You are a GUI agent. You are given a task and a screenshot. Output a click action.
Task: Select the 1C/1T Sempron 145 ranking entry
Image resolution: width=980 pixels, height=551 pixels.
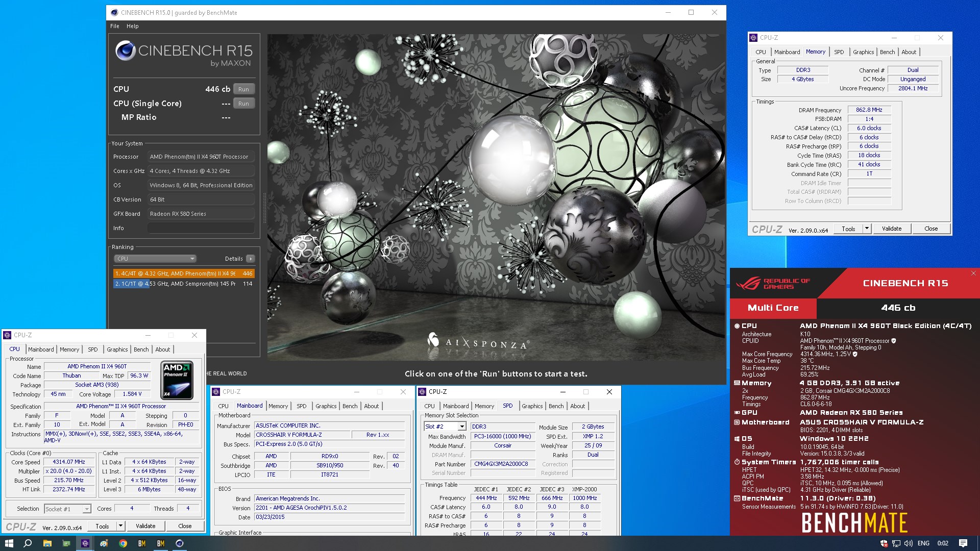pos(184,284)
